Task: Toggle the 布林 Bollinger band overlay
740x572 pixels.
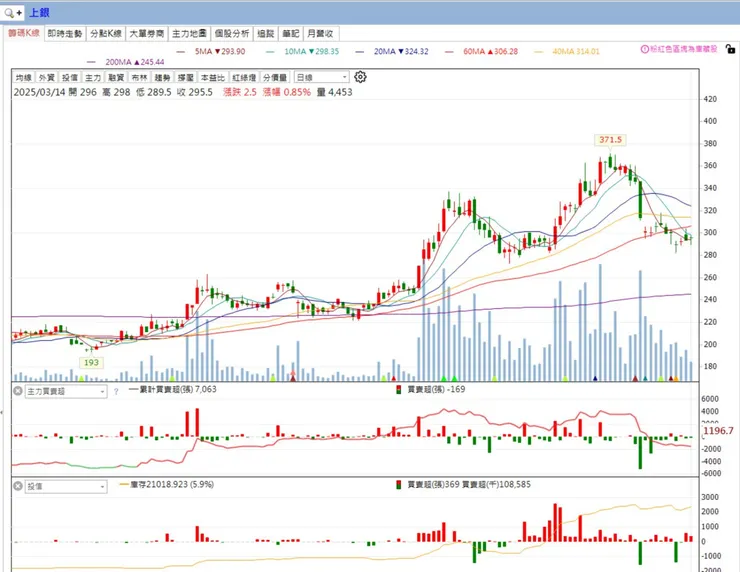Action: (x=139, y=77)
